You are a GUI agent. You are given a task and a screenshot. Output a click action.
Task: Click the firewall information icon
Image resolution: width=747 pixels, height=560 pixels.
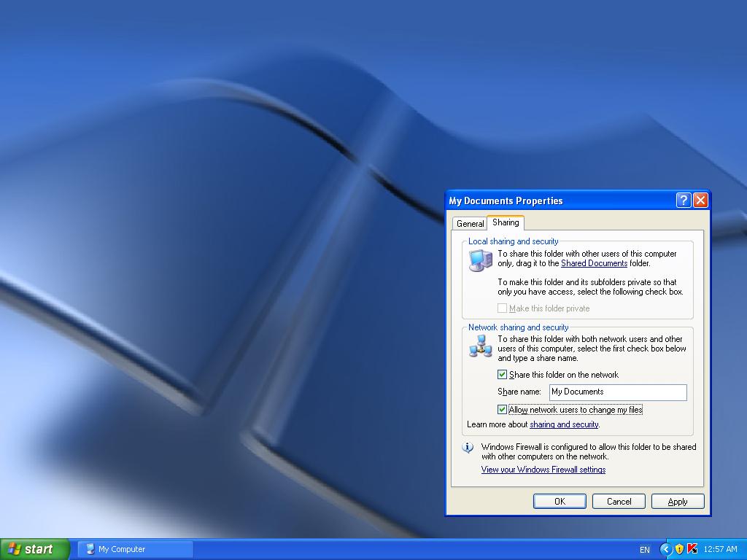468,448
